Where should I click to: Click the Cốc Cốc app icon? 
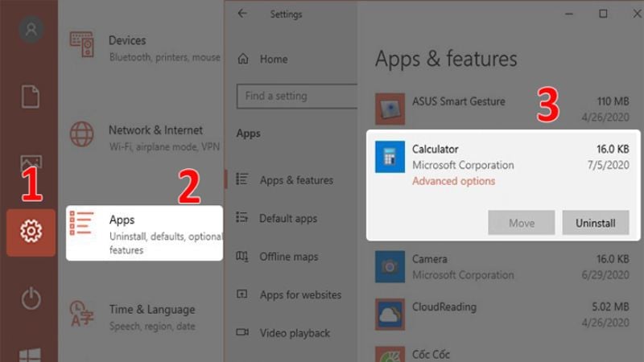[390, 354]
